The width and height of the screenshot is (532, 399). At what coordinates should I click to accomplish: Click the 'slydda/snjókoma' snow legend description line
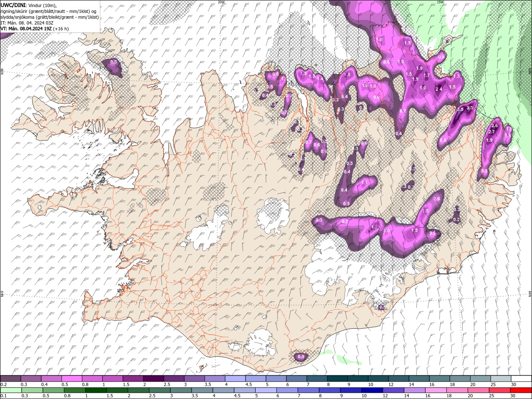click(x=49, y=17)
